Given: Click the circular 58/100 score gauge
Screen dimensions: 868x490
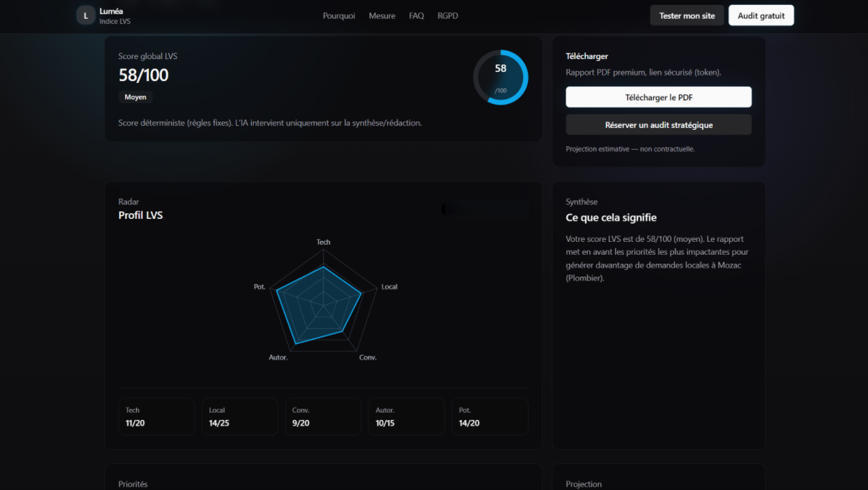Looking at the screenshot, I should 501,77.
